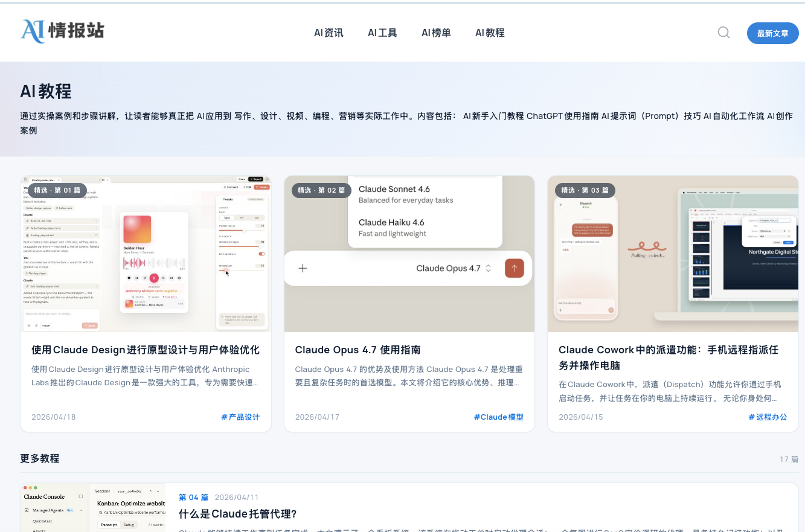
Task: Select the shuffle icon below the karaoke lyrics
Action: click(133, 296)
